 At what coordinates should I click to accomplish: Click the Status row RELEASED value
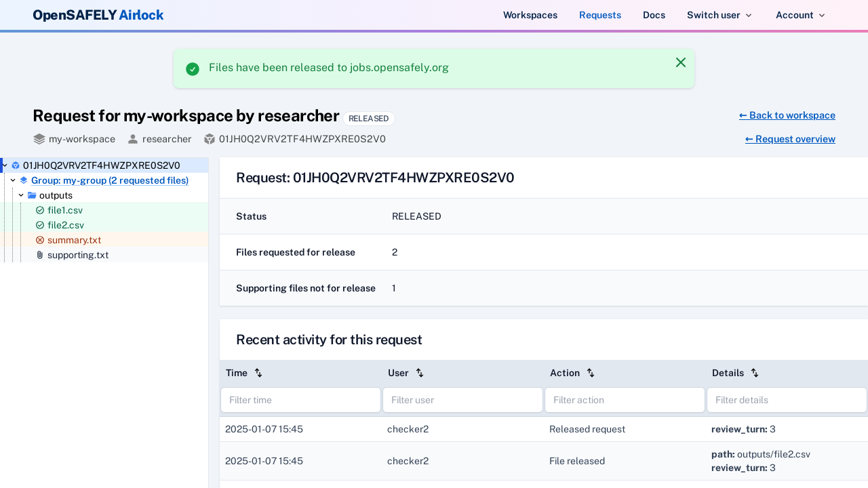click(x=416, y=216)
